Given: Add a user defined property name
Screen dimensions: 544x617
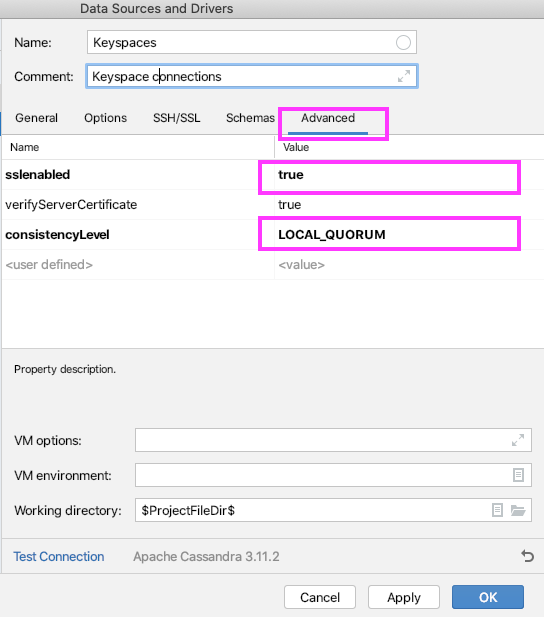Looking at the screenshot, I should [x=138, y=264].
